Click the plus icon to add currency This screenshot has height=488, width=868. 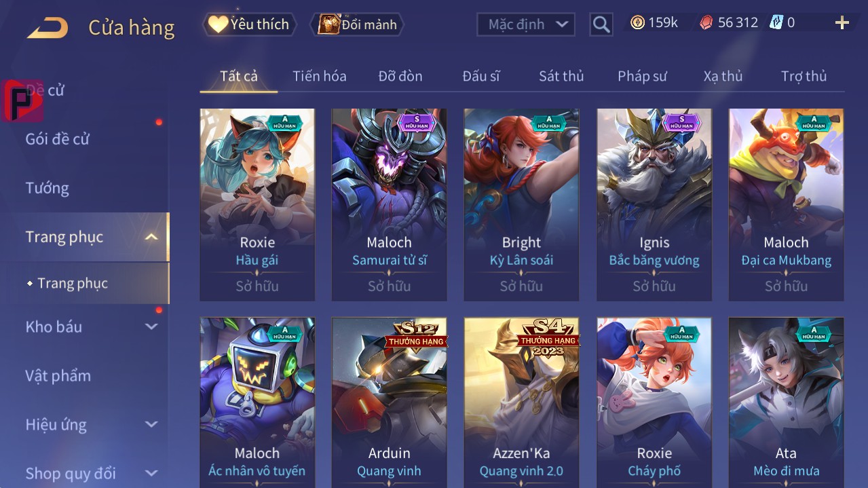point(842,23)
